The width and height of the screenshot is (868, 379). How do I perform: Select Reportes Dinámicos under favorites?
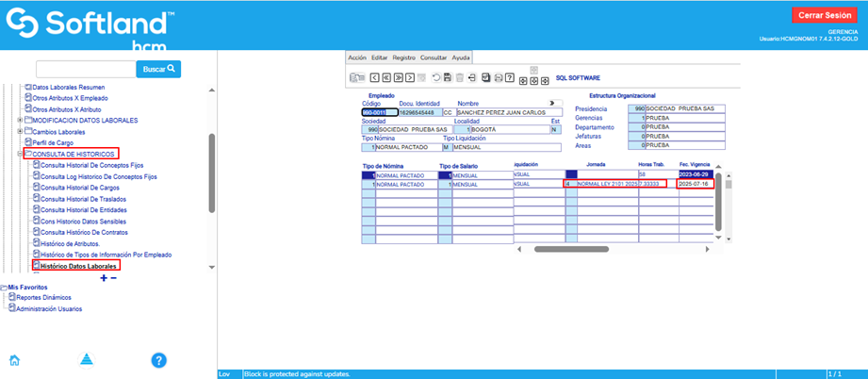43,297
